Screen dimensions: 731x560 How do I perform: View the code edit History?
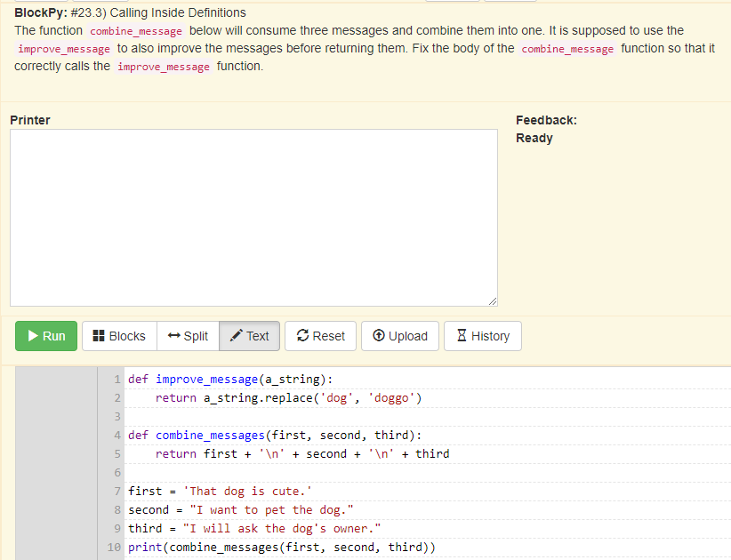482,336
